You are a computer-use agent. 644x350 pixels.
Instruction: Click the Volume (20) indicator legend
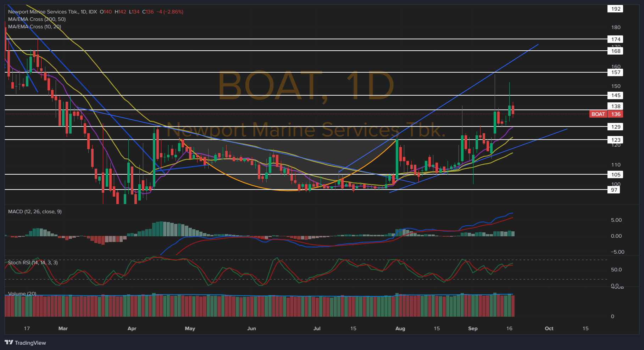pos(22,294)
